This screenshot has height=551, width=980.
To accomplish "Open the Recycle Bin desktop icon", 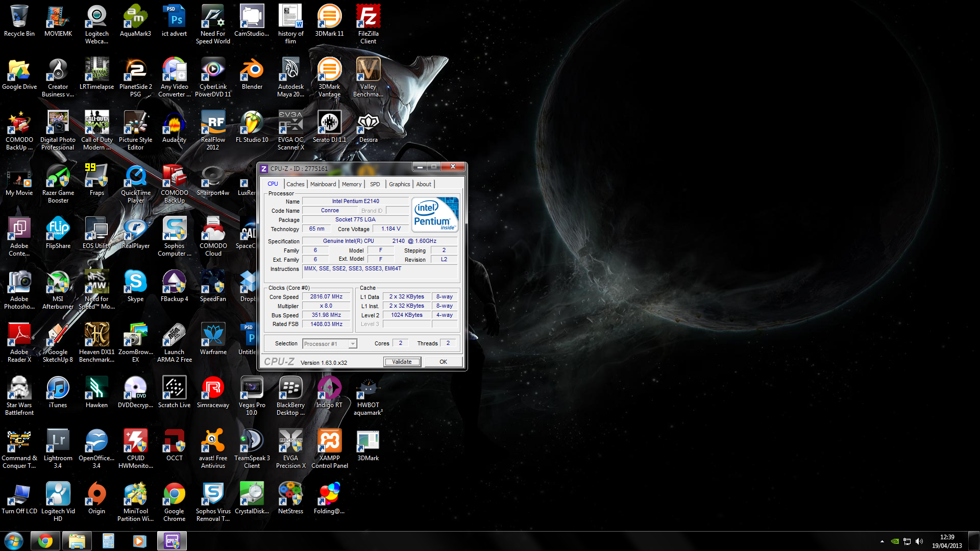I will (19, 20).
